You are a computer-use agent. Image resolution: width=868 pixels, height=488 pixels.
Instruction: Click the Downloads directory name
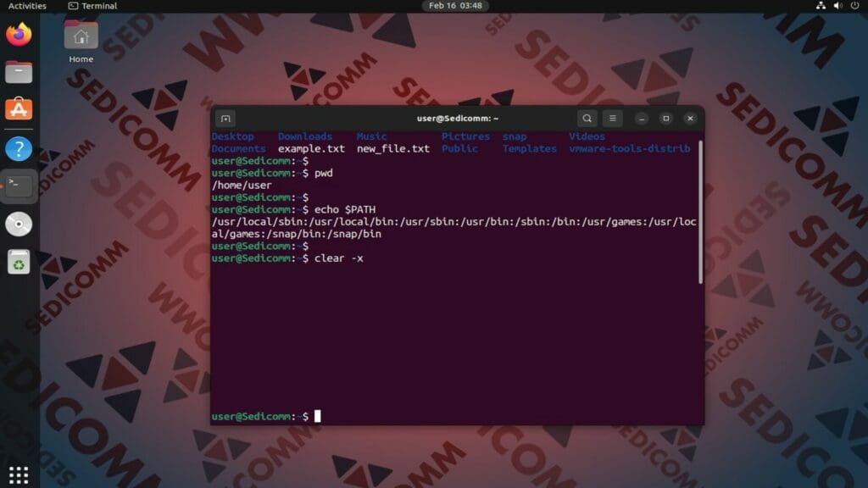305,136
